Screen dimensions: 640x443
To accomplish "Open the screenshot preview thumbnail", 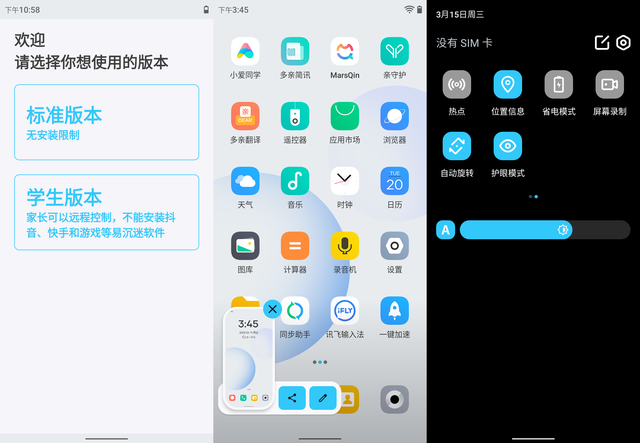I will click(x=248, y=358).
